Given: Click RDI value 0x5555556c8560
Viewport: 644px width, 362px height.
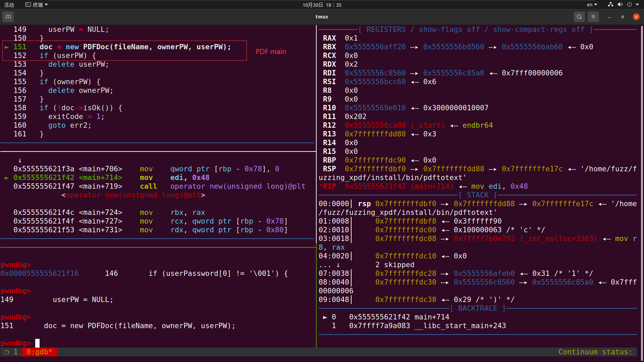Looking at the screenshot, I should tap(375, 73).
